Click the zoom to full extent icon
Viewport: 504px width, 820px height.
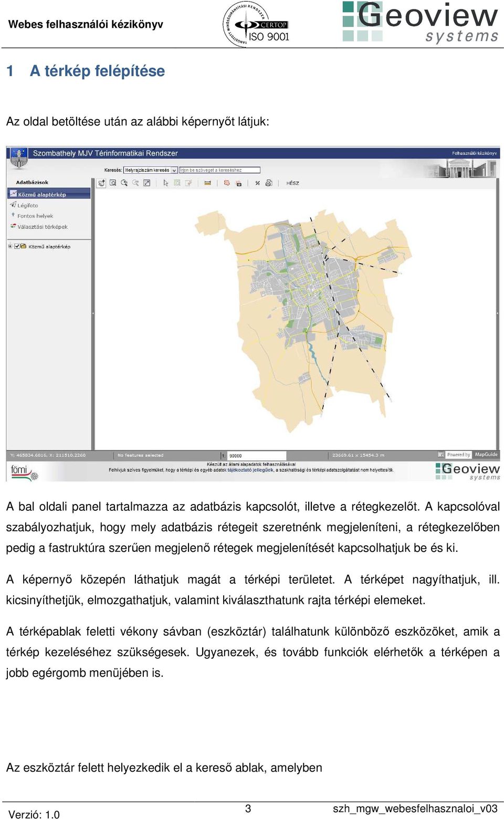click(147, 183)
